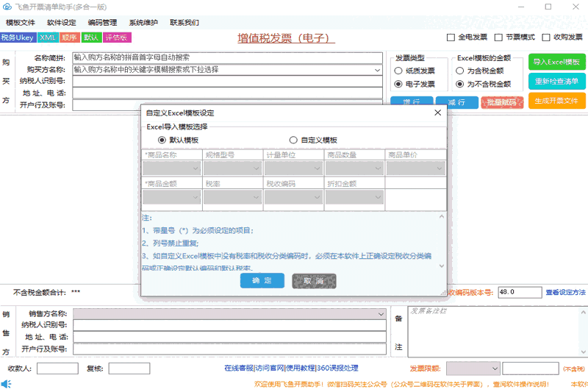Click the 复核 input field
This screenshot has height=392, width=588.
pos(129,368)
